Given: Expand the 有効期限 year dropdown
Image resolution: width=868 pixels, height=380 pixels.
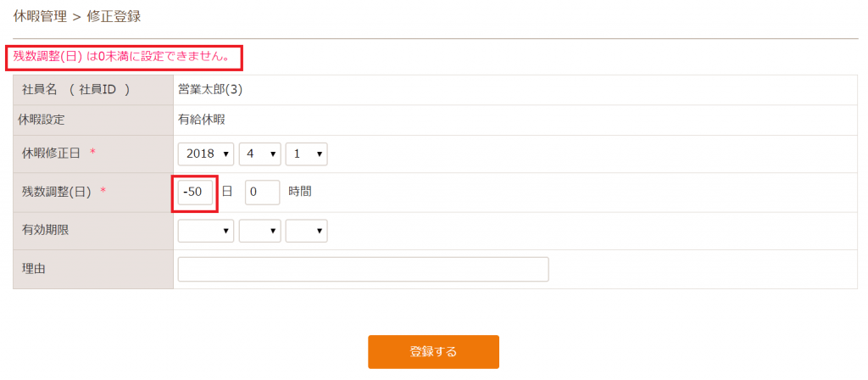Looking at the screenshot, I should click(207, 231).
